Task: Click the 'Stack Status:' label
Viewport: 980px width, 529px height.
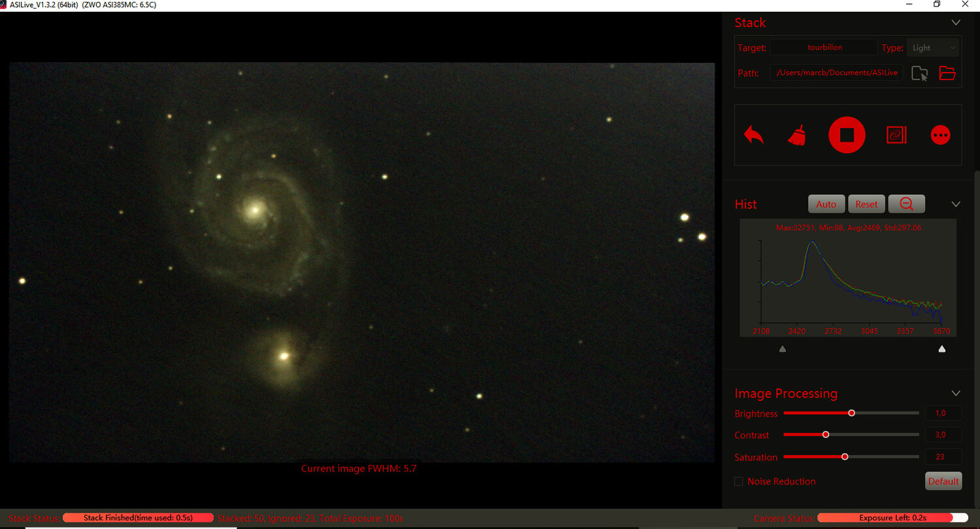Action: [x=34, y=519]
